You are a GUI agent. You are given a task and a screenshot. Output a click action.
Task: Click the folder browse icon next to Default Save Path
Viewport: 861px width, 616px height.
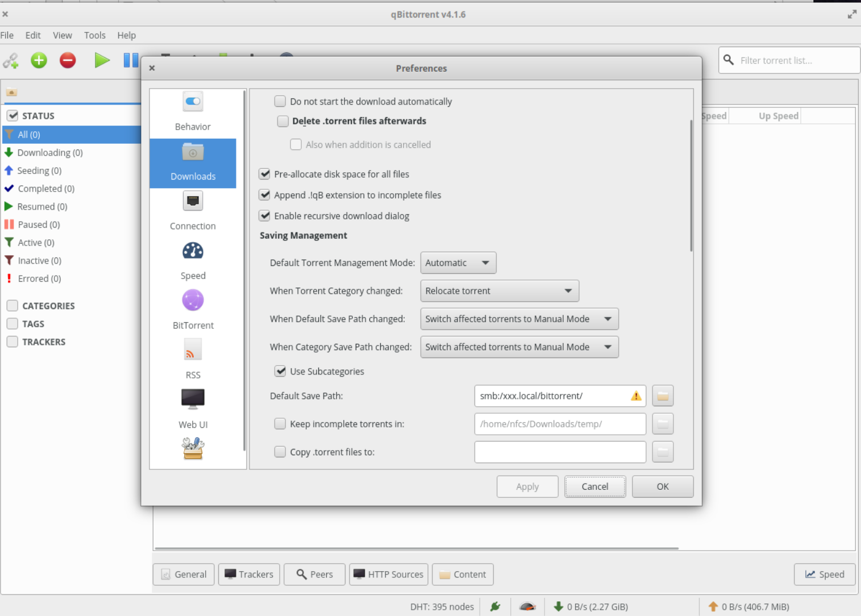662,396
